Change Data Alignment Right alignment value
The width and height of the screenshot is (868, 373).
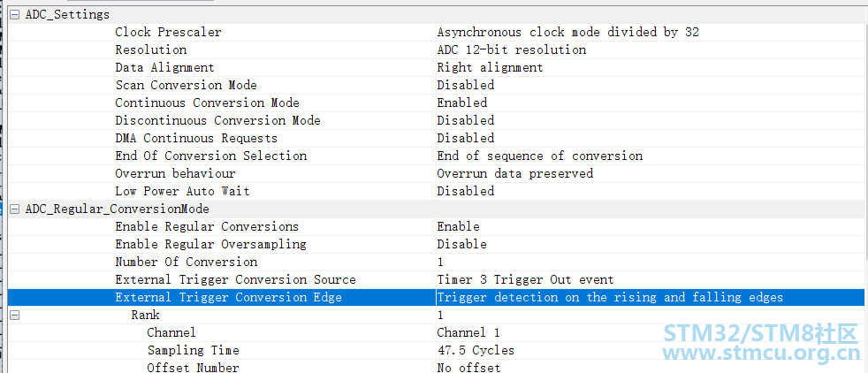(490, 67)
